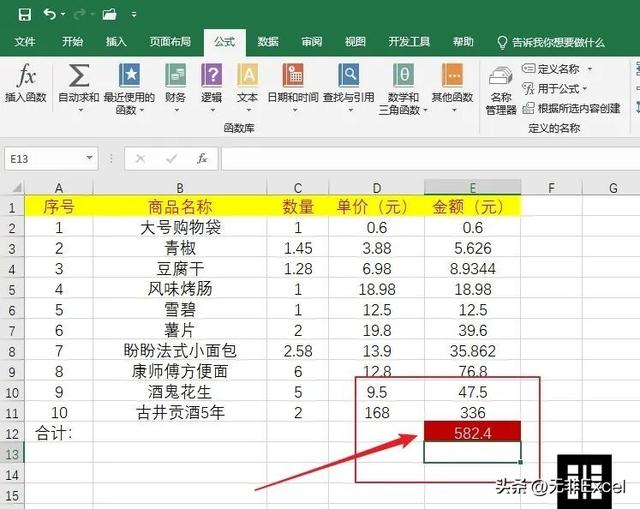Switch to the 数据 tab

[x=268, y=42]
